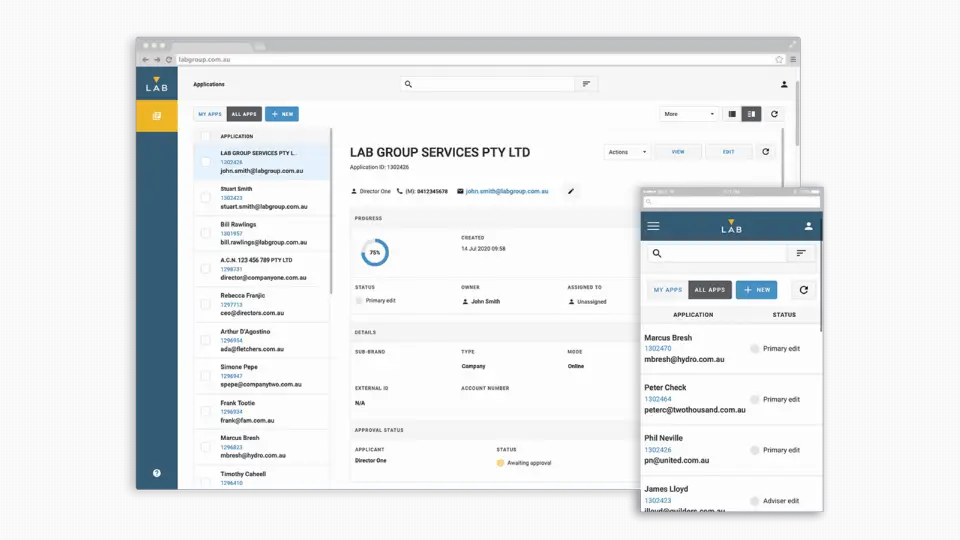Open mobile application ID 1302470 link
The height and width of the screenshot is (540, 960).
[x=658, y=348]
